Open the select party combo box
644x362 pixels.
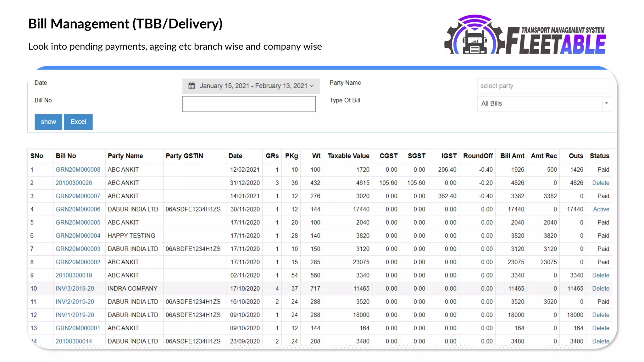(x=543, y=86)
